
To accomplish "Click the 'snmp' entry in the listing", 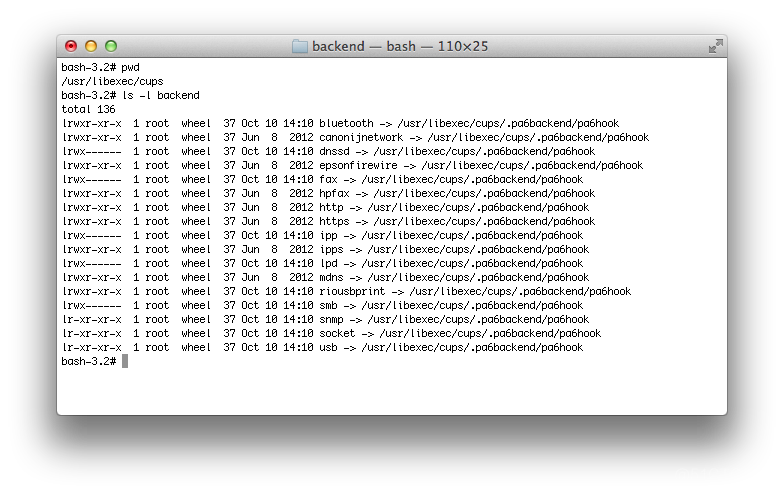I will coord(331,320).
